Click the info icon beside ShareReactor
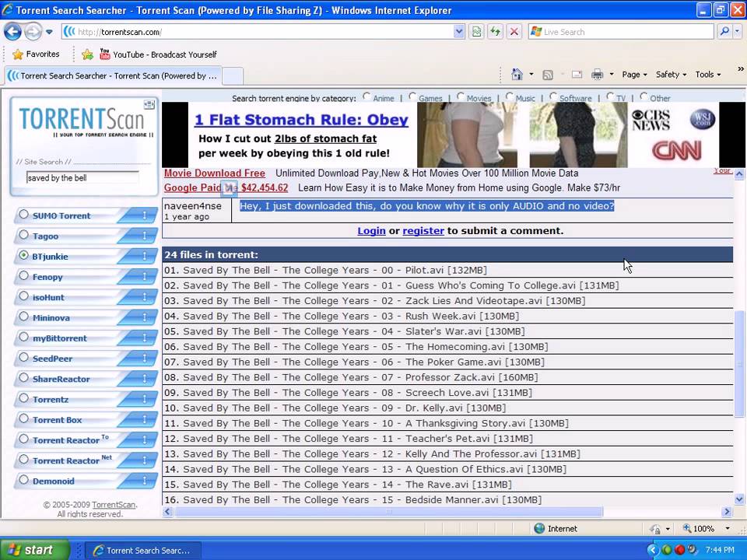The image size is (747, 560). tap(143, 379)
